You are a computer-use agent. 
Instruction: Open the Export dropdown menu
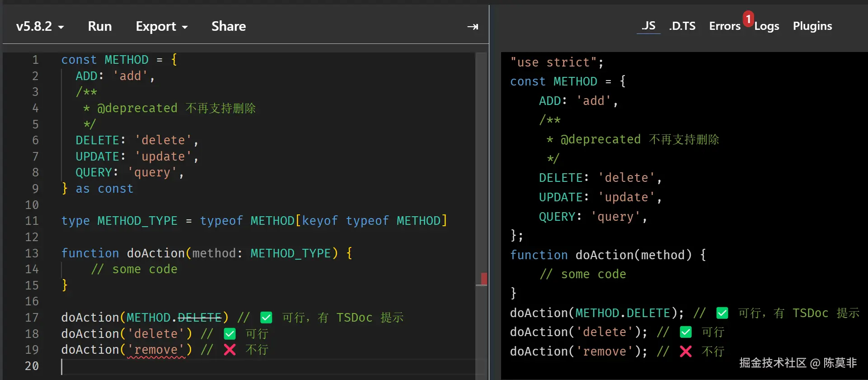tap(162, 26)
